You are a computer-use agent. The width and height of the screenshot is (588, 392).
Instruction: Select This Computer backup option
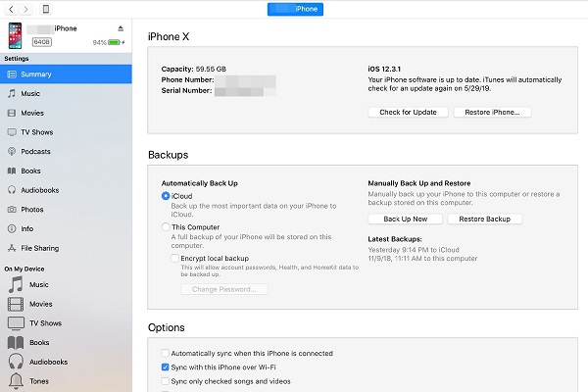click(x=166, y=227)
